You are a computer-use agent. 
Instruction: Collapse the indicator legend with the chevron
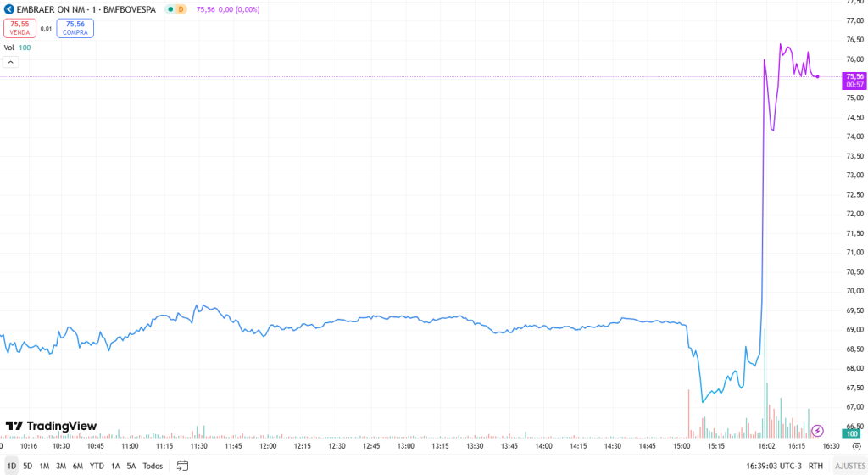[x=10, y=62]
